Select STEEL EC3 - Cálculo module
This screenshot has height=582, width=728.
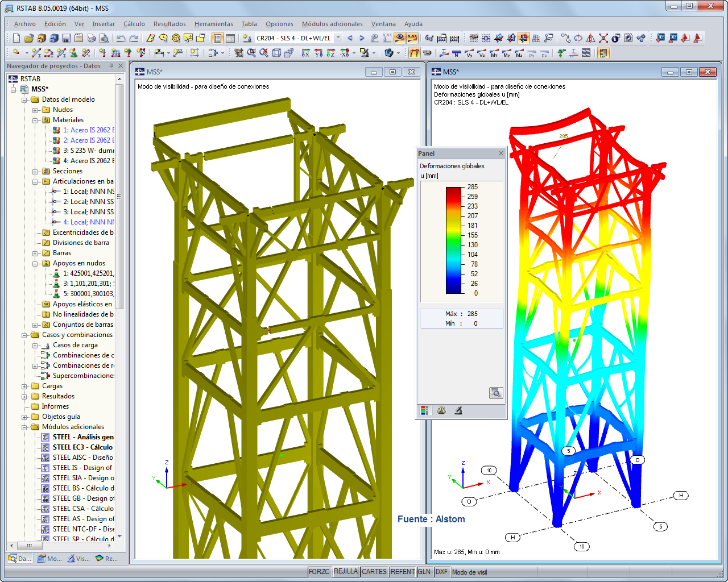pos(80,447)
